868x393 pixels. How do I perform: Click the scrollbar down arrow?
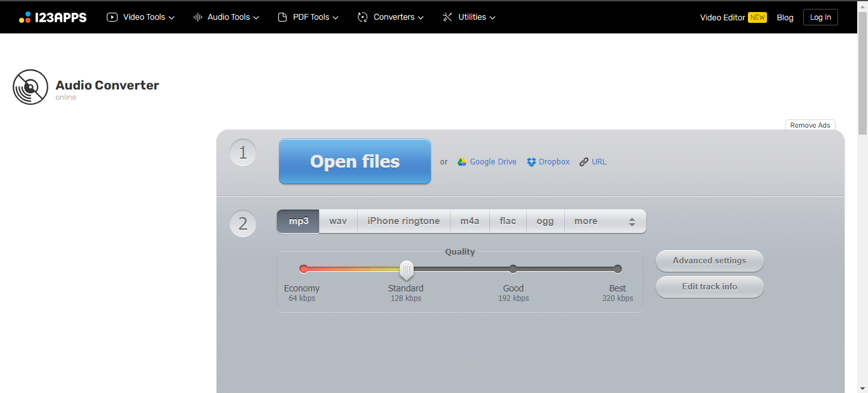[862, 387]
